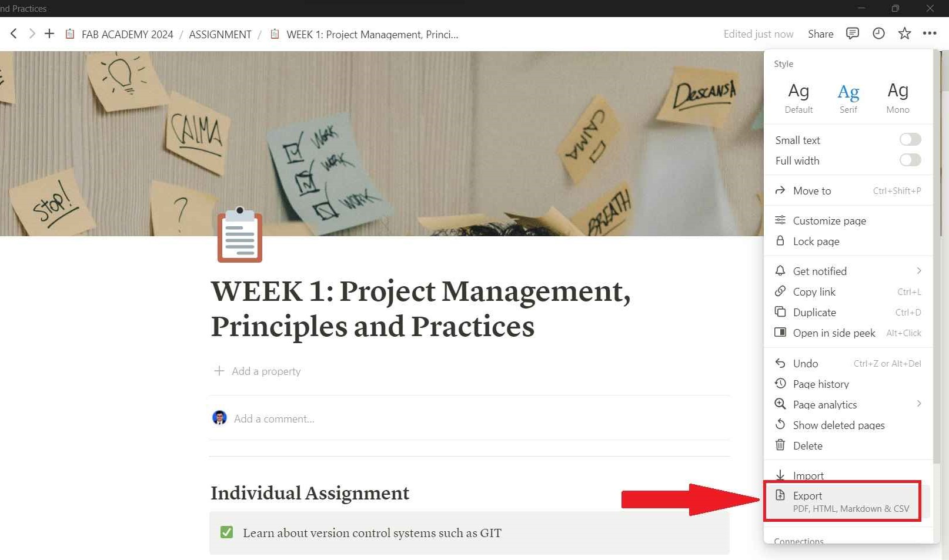Click the Share button
The width and height of the screenshot is (949, 560).
tap(820, 34)
